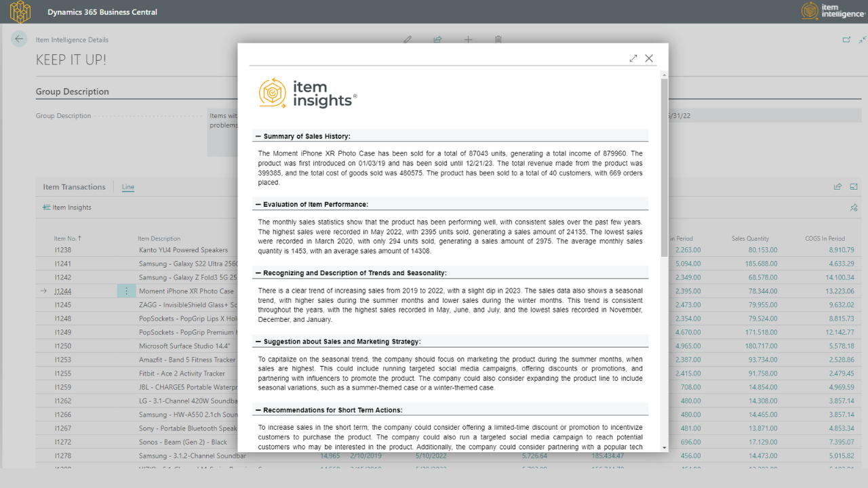Click the delete trash icon
The width and height of the screenshot is (868, 488).
point(498,40)
